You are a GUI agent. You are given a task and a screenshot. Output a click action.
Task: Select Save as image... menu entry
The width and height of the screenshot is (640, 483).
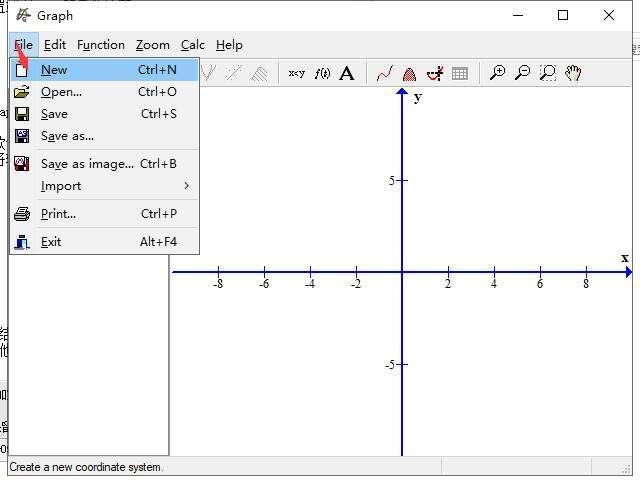[x=87, y=164]
